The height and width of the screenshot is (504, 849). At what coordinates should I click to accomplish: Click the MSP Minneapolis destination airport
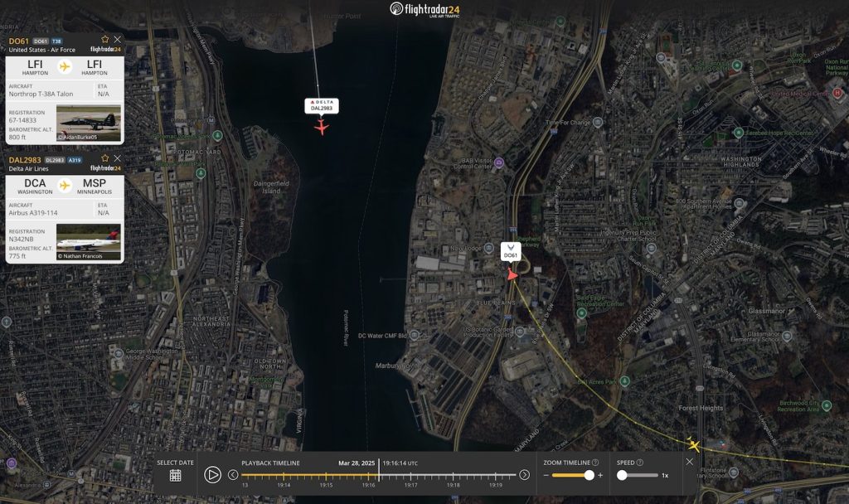pyautogui.click(x=95, y=187)
